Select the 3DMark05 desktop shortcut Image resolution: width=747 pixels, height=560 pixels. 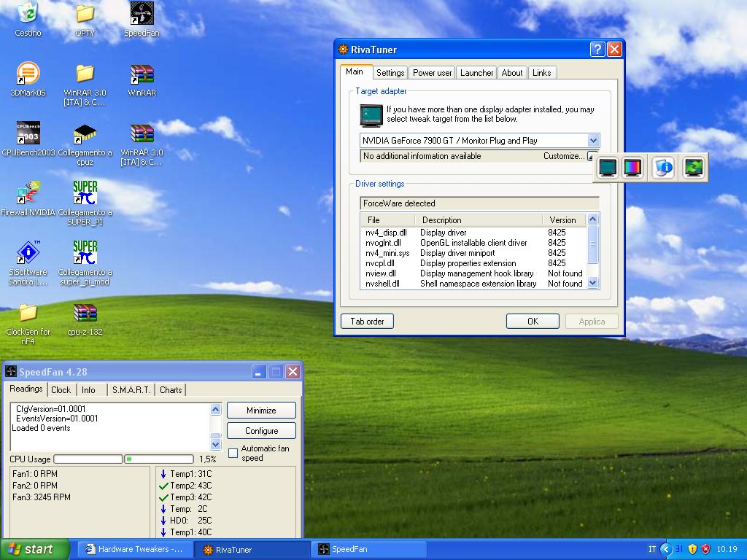(x=28, y=79)
